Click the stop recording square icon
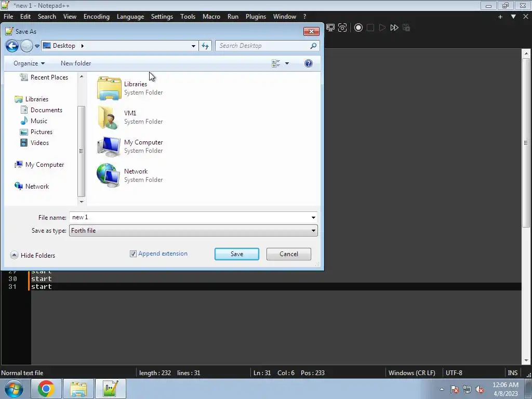The image size is (532, 399). point(370,28)
